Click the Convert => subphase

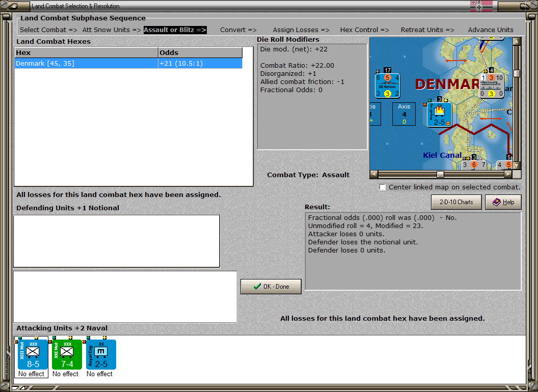click(x=238, y=30)
